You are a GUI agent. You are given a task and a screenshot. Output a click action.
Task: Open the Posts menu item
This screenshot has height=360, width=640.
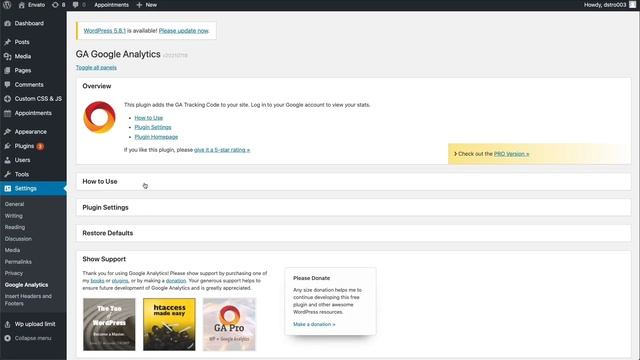click(x=22, y=42)
